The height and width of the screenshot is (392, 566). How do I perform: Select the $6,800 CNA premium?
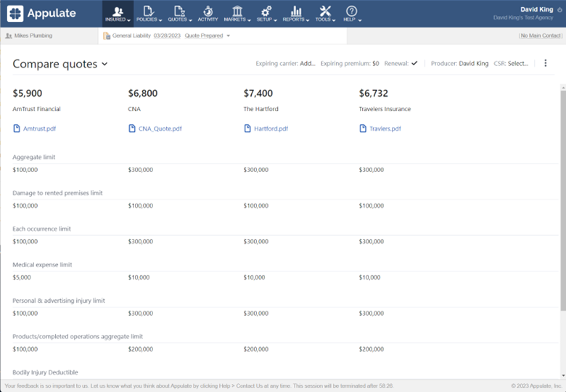click(143, 94)
